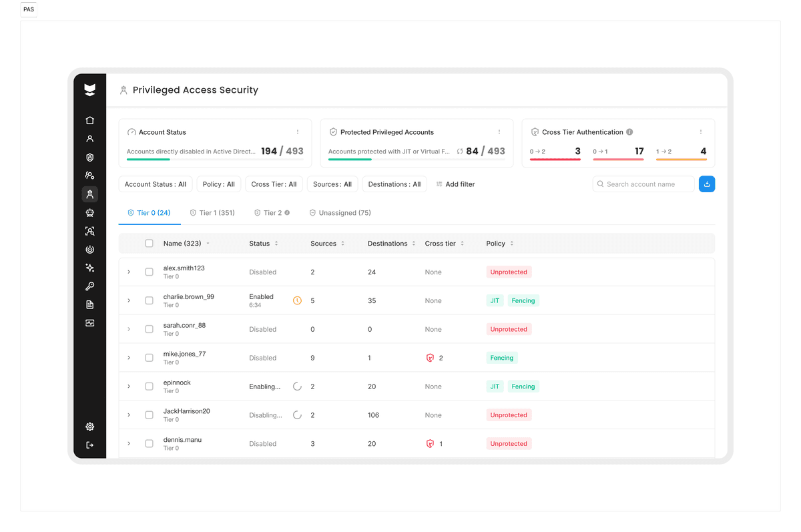
Task: Click the red cross-tier shield for mike.jones_77
Action: click(430, 358)
